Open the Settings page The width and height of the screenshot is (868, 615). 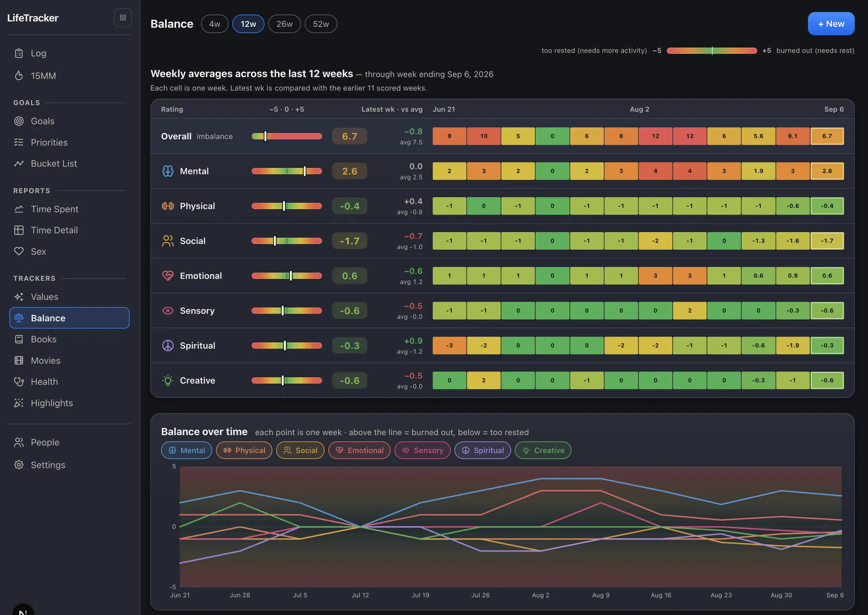coord(69,465)
